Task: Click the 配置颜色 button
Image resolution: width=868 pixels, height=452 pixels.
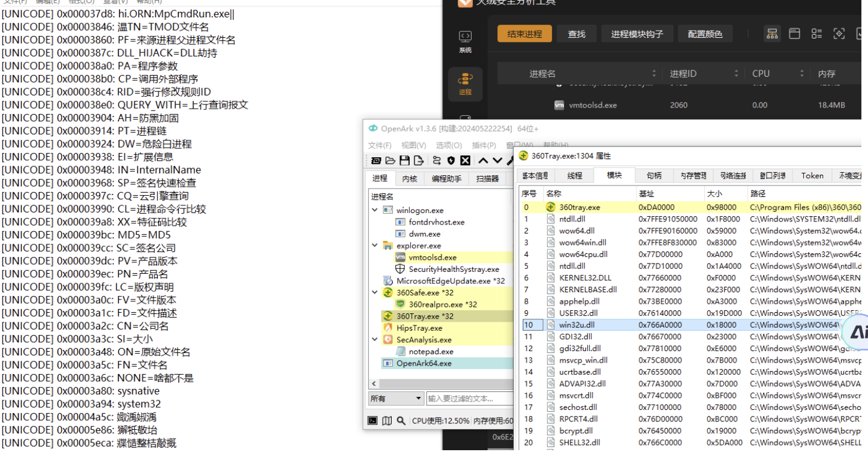Action: click(705, 34)
